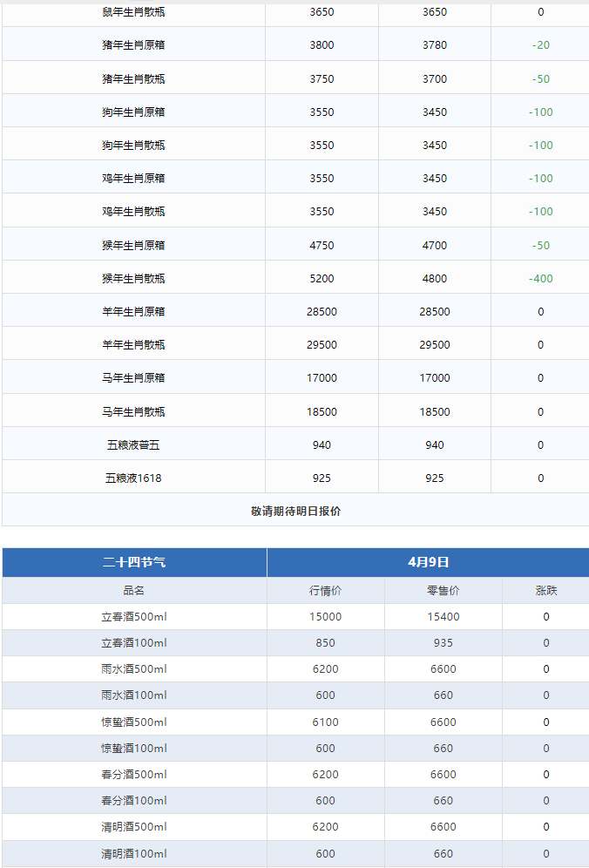Select the 3800 price of 猪年生肖原箱
Screen dimensions: 589x868
click(322, 44)
